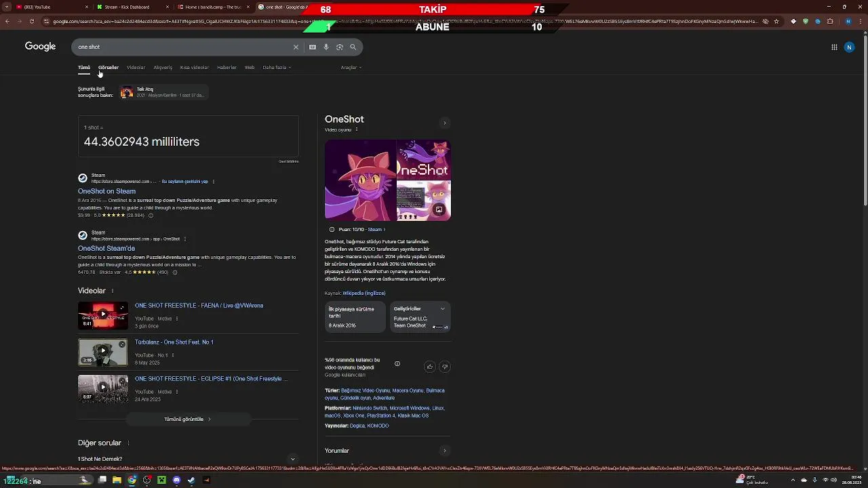
Task: Search by image with the Lens icon
Action: point(340,47)
